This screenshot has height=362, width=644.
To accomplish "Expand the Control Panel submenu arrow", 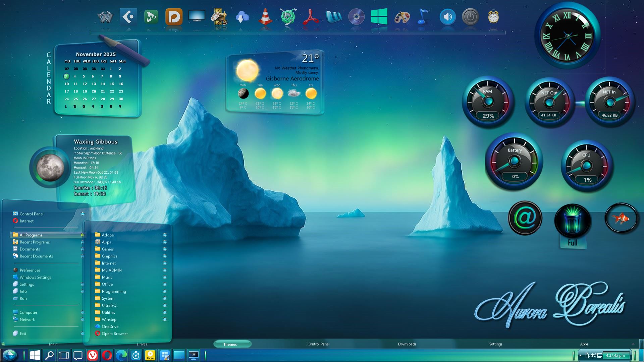I will click(83, 214).
